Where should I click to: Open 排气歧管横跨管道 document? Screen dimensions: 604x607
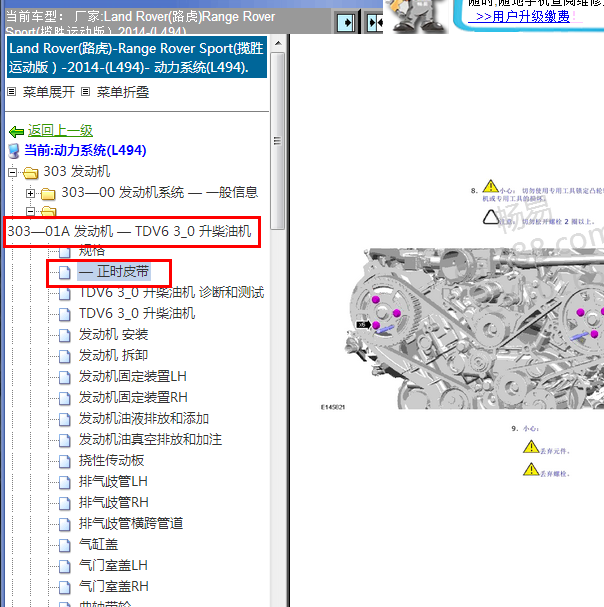coord(131,523)
